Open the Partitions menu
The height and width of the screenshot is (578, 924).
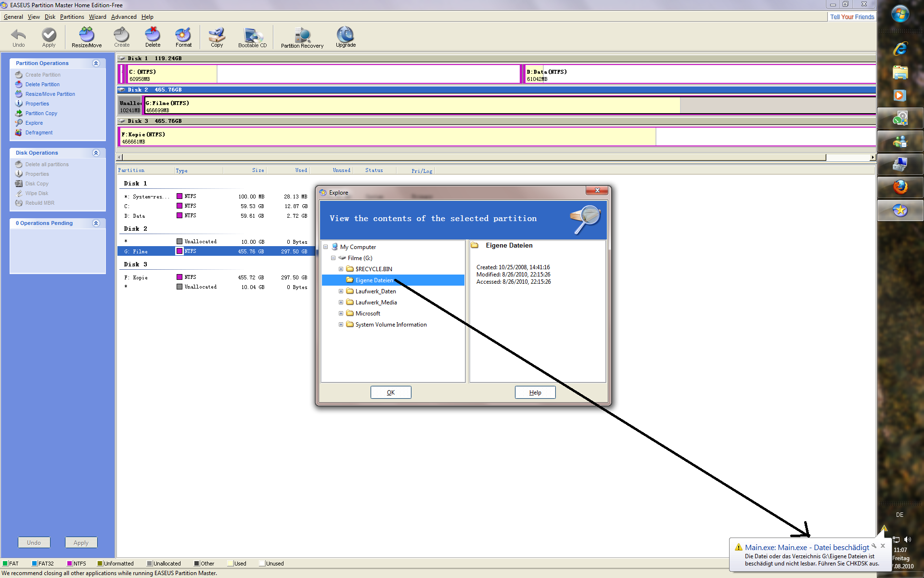point(72,17)
